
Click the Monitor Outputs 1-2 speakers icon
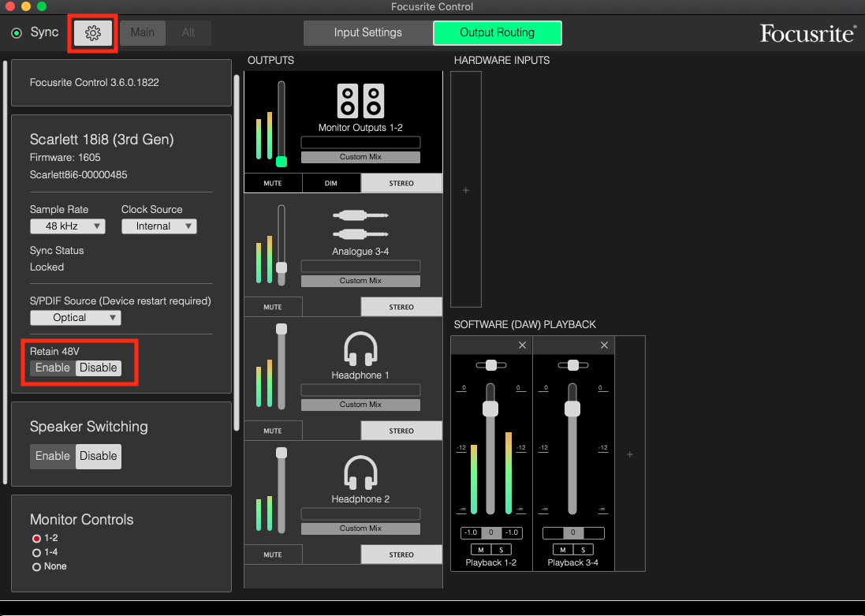361,101
